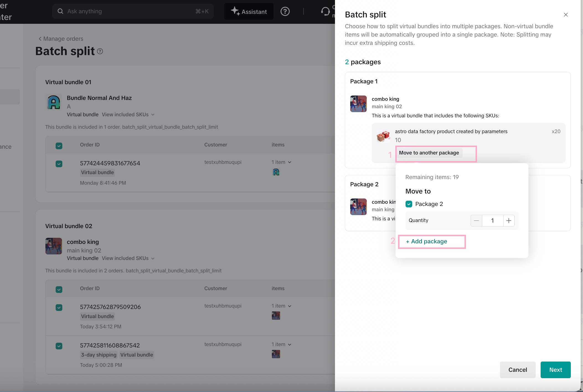Uncheck the Package 2 checkbox

(409, 204)
